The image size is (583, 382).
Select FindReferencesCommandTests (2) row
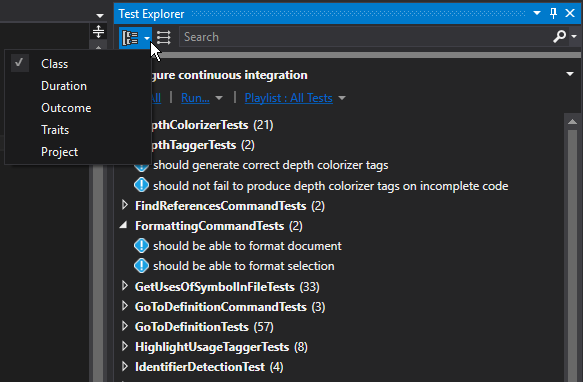230,206
